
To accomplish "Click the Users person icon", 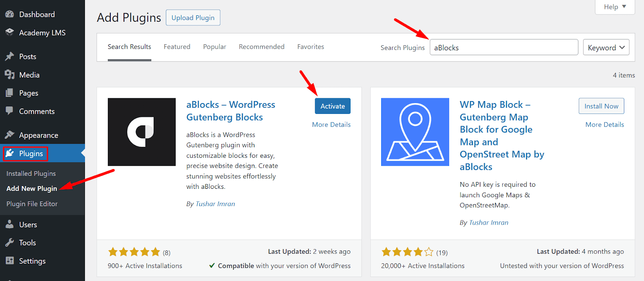I will click(x=10, y=224).
